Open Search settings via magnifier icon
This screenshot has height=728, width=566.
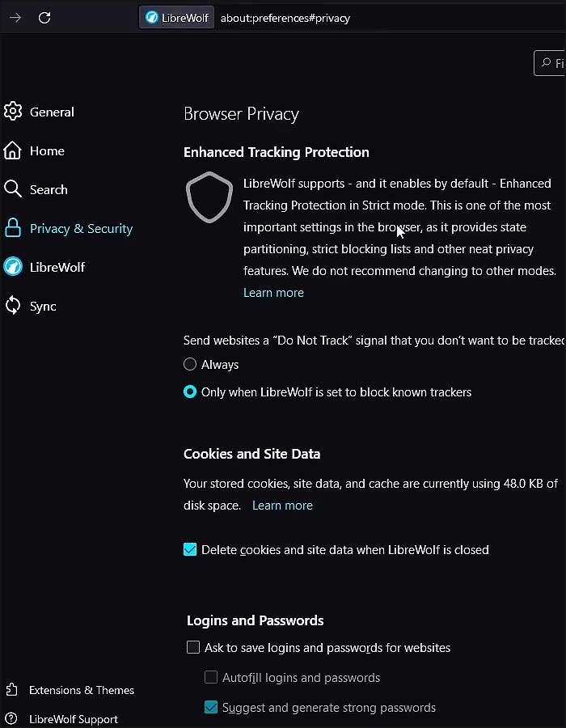pos(12,189)
